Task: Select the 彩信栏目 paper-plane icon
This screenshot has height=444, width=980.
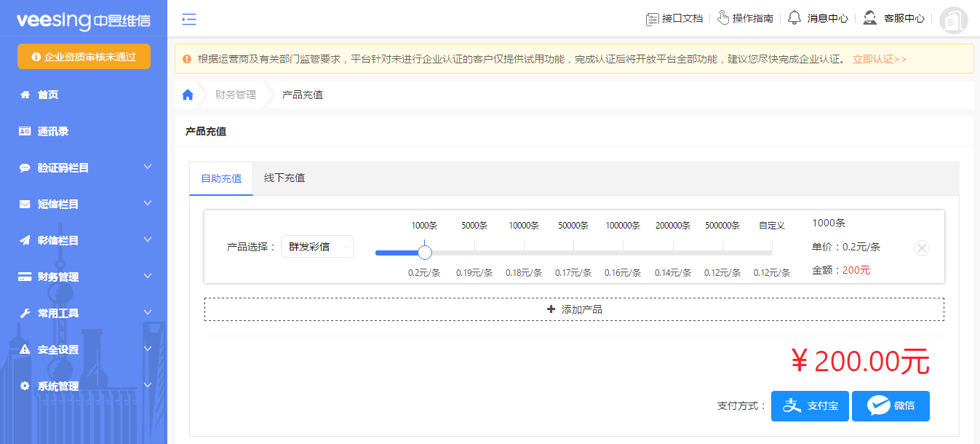Action: 23,240
